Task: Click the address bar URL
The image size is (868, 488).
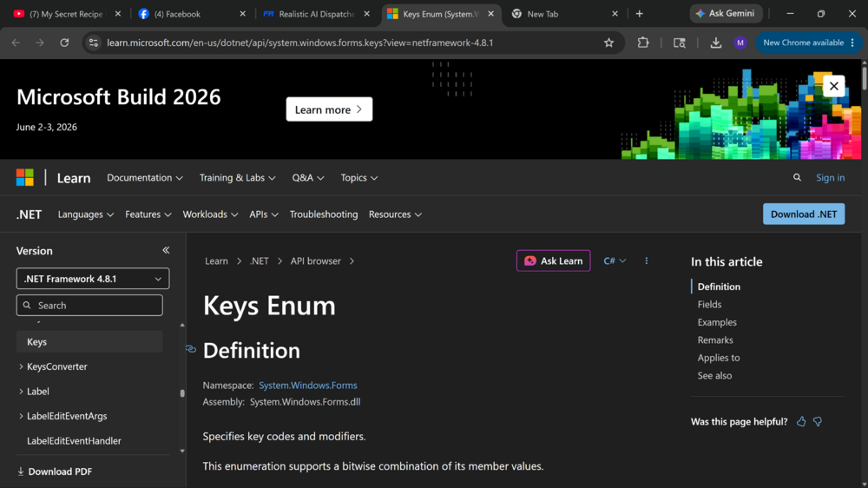Action: (299, 43)
